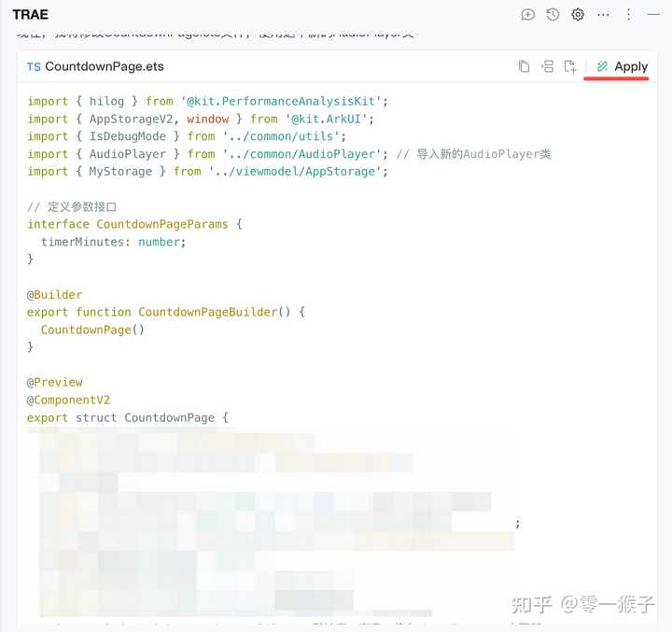The image size is (672, 632).
Task: Click 'AppStorageV2' in second import
Action: [131, 119]
